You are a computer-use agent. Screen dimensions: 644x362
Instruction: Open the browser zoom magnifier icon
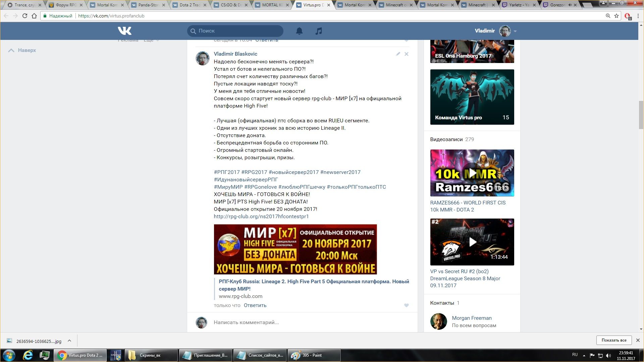click(608, 16)
